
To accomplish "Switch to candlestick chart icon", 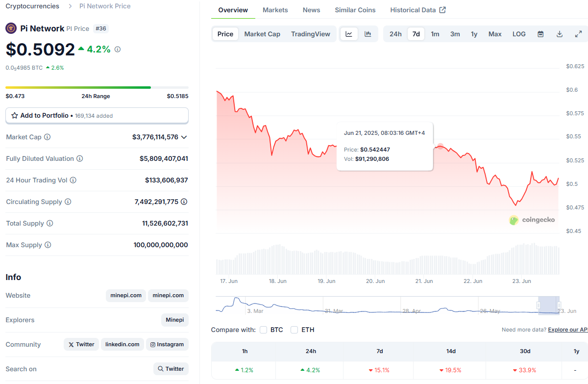I will (x=368, y=34).
